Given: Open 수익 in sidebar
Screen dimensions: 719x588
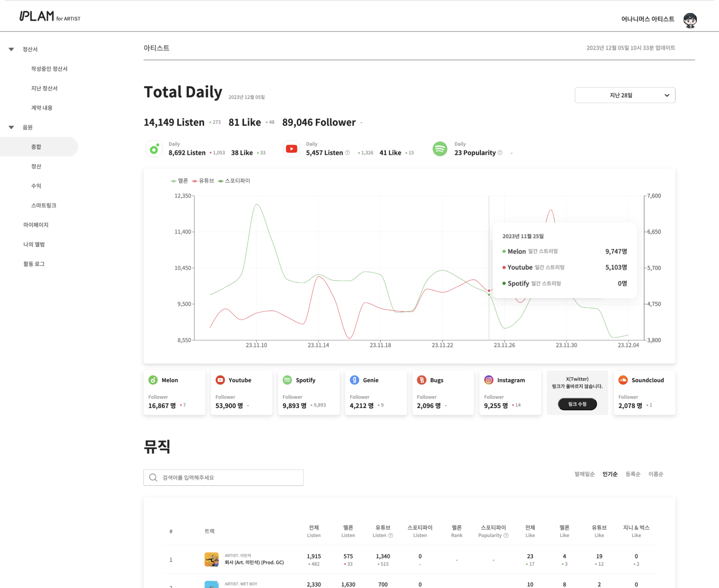Looking at the screenshot, I should 36,186.
